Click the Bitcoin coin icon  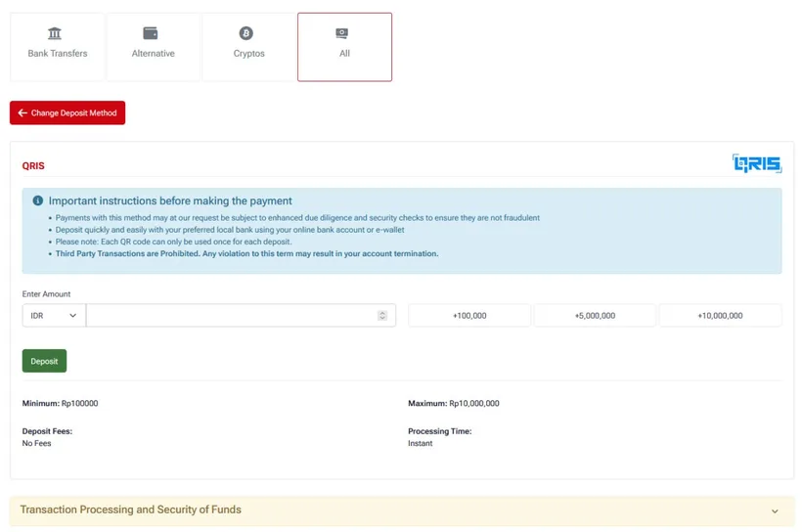(x=246, y=33)
